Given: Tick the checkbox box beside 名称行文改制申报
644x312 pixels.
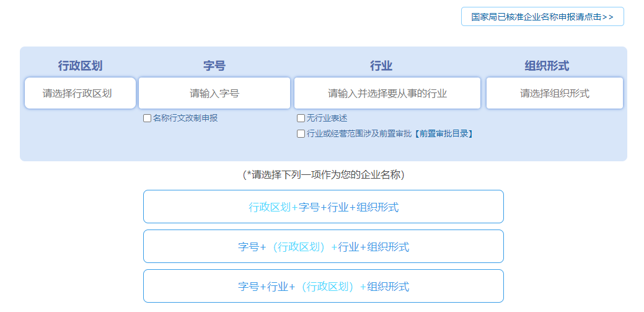Looking at the screenshot, I should 148,118.
